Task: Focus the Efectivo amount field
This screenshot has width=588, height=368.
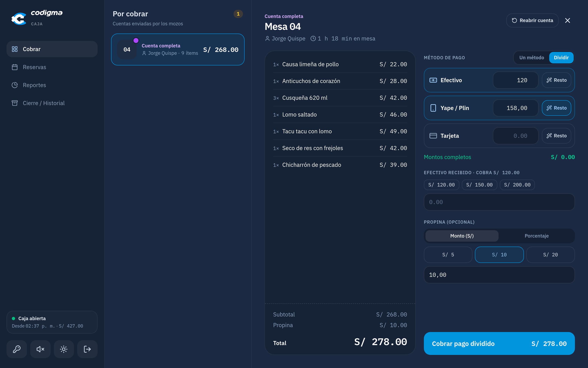Action: point(515,80)
